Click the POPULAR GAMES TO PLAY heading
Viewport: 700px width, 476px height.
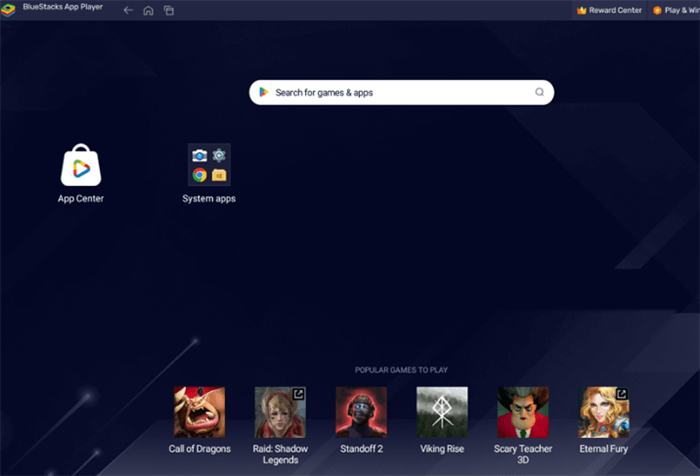(x=401, y=370)
